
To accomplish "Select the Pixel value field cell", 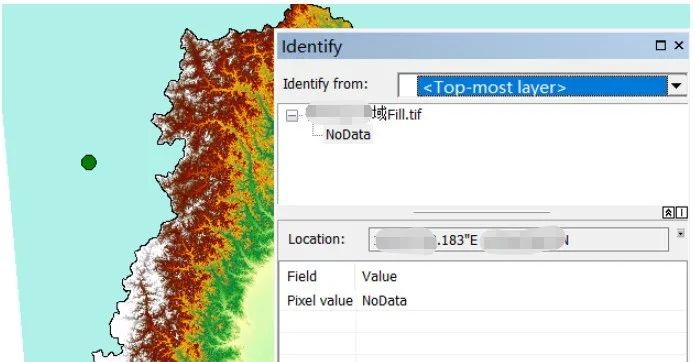I will (320, 301).
